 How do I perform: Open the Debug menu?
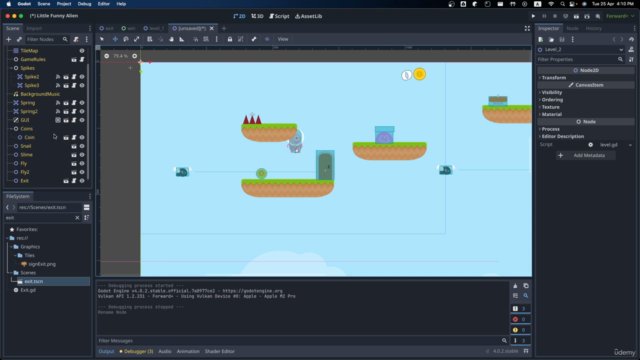coord(84,4)
